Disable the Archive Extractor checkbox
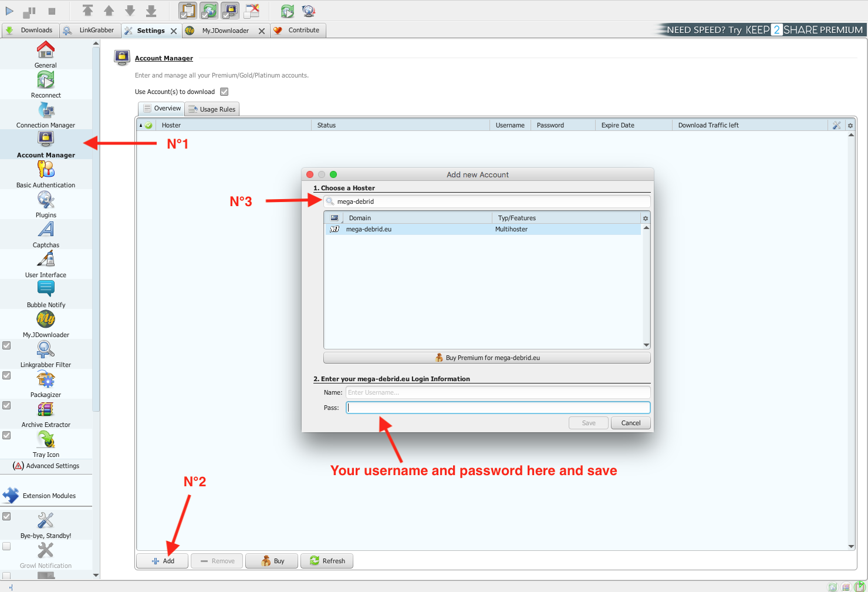Image resolution: width=868 pixels, height=592 pixels. [x=6, y=405]
